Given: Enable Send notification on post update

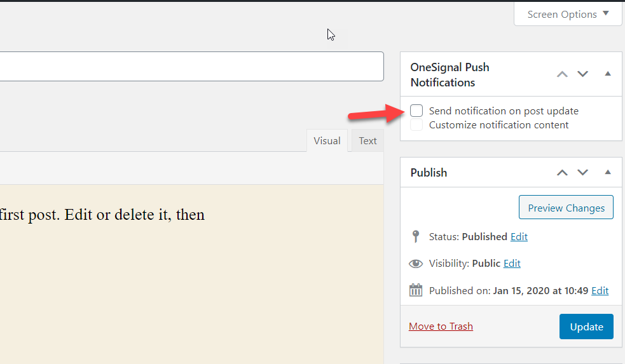Looking at the screenshot, I should [416, 111].
